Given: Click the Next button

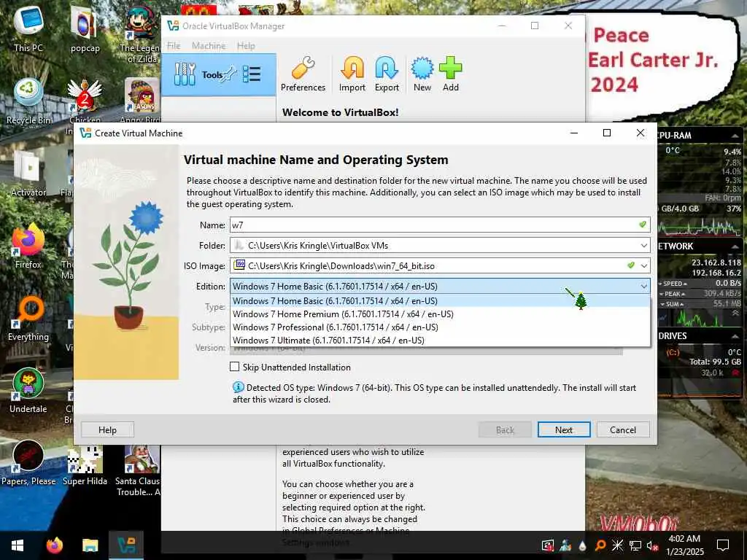Looking at the screenshot, I should (x=564, y=429).
